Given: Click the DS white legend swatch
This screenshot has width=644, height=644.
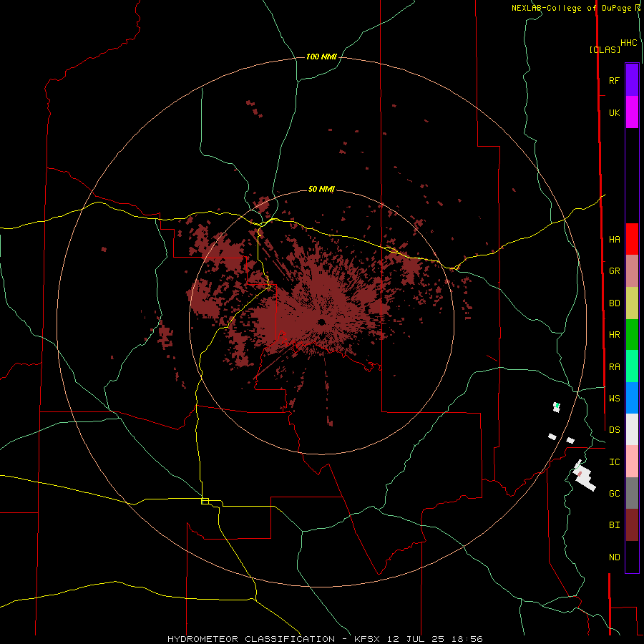Looking at the screenshot, I should coord(632,429).
